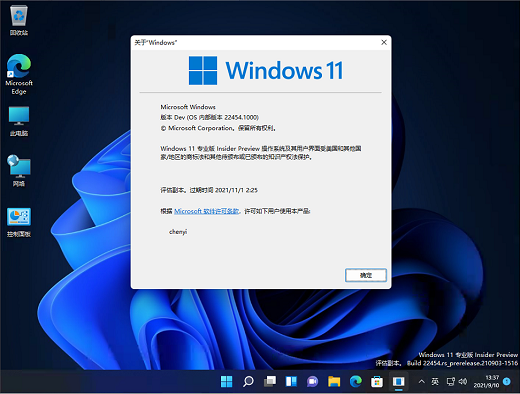Open Microsoft Store on the taskbar

click(377, 381)
